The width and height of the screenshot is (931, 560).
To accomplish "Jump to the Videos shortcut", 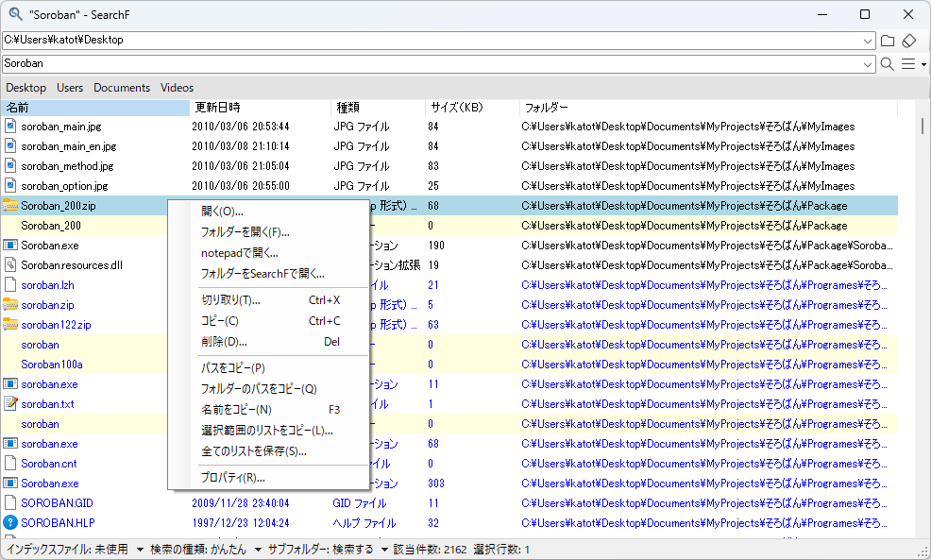I will point(177,88).
